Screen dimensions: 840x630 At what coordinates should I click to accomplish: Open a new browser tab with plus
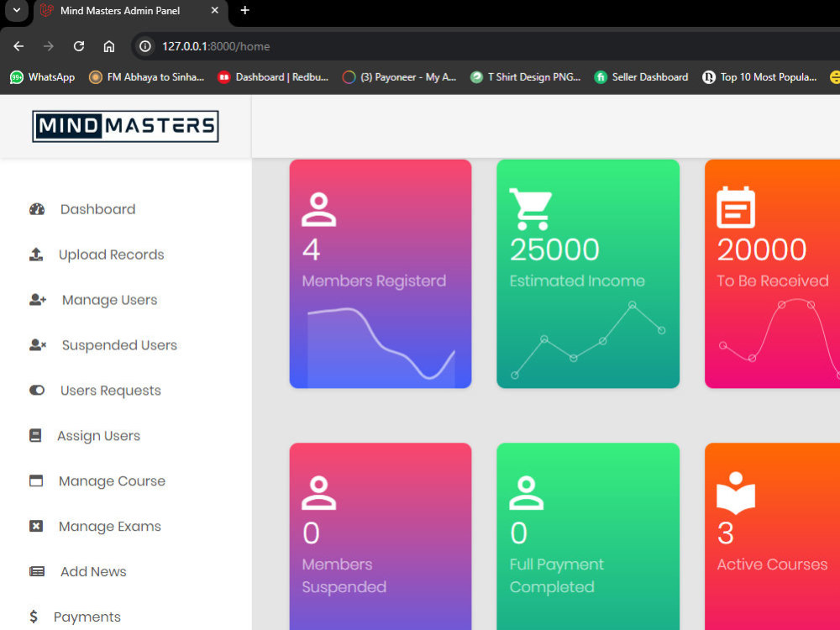(x=244, y=10)
